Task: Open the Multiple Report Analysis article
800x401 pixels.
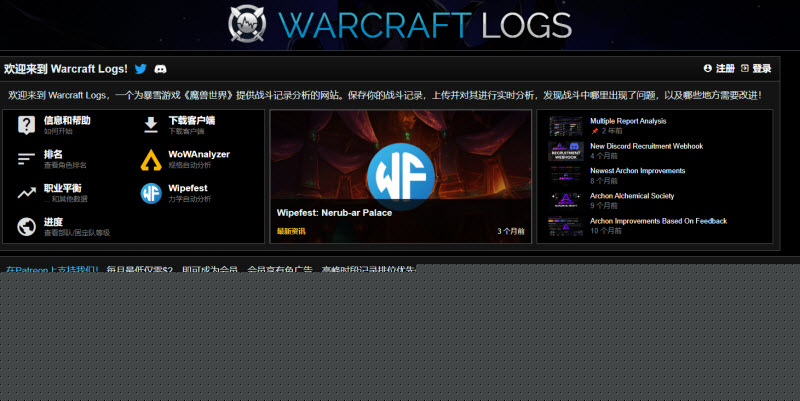Action: (628, 121)
